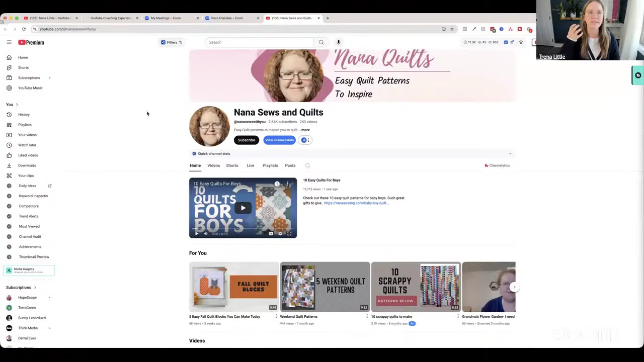Open options for 5 Easy Fall Quilt Blocks

276,317
